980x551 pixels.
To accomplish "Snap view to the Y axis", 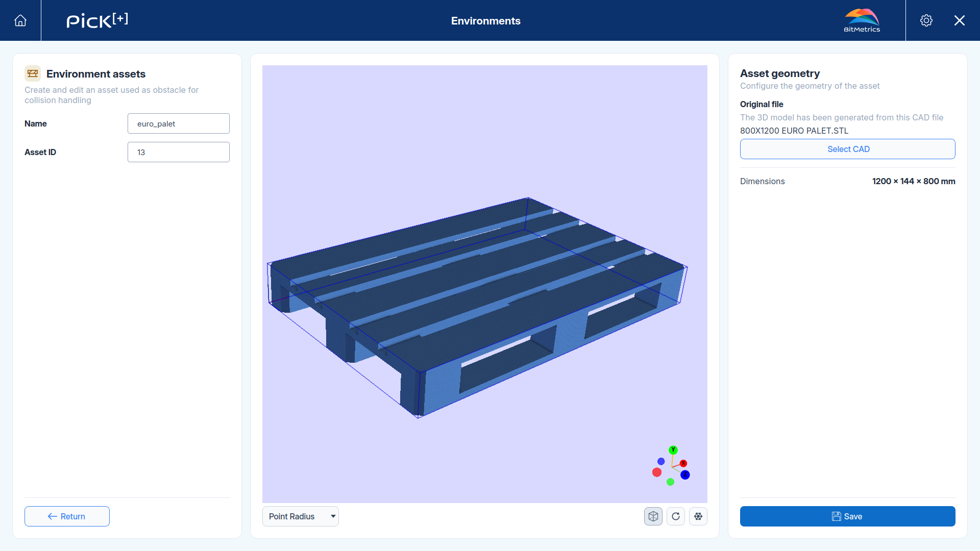I will (673, 449).
